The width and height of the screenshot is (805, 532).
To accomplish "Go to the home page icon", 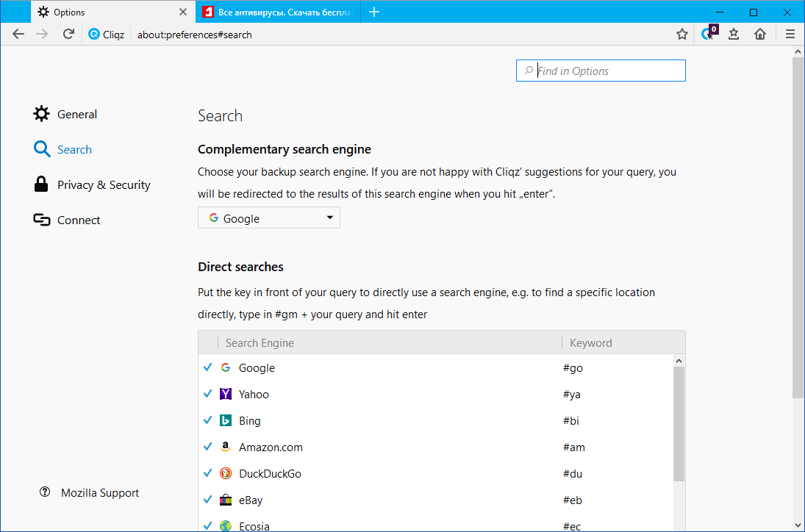I will [x=760, y=34].
